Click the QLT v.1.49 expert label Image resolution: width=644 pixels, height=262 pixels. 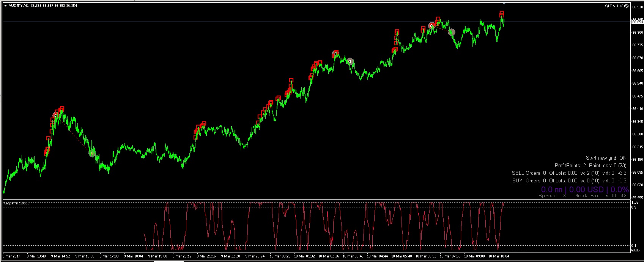(x=614, y=6)
